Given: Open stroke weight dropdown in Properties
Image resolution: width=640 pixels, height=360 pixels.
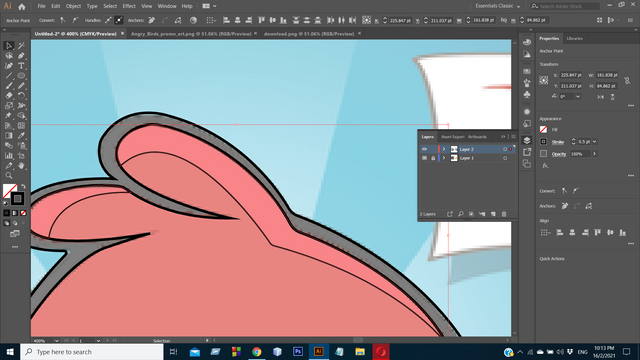Looking at the screenshot, I should 595,142.
